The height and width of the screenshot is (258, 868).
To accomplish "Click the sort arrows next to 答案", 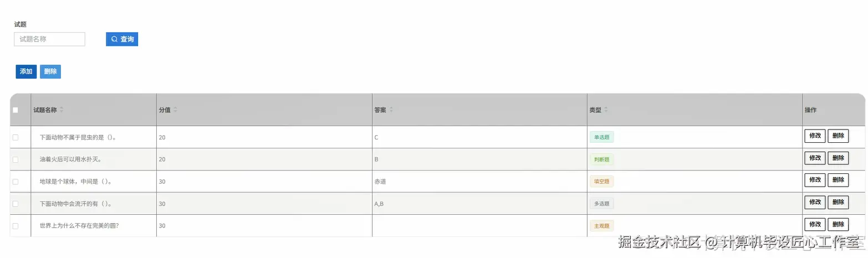I will click(391, 110).
